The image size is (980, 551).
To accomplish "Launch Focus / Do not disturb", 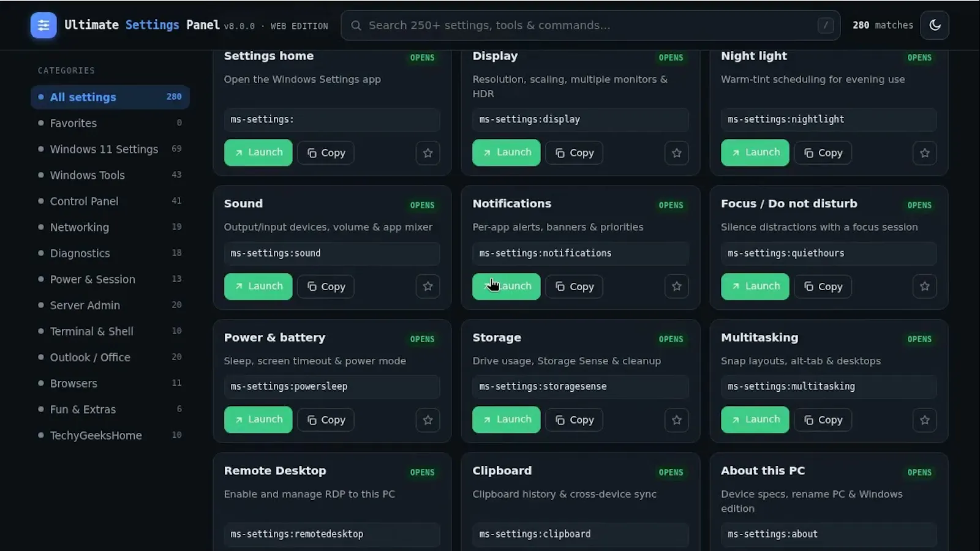I will [755, 286].
